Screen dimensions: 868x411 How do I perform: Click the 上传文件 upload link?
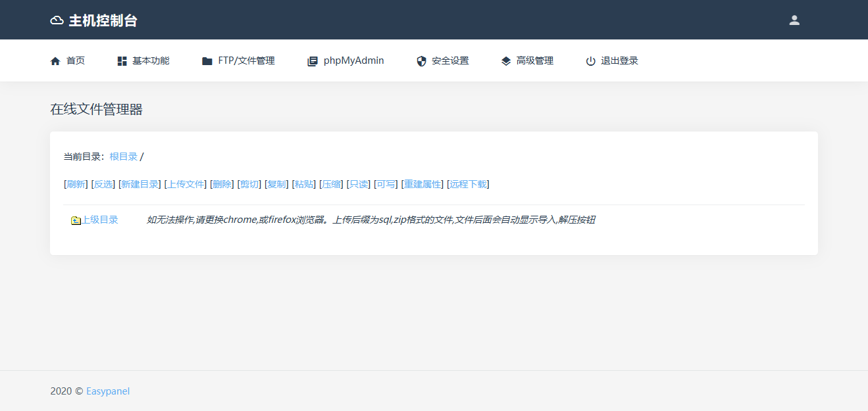coord(186,184)
